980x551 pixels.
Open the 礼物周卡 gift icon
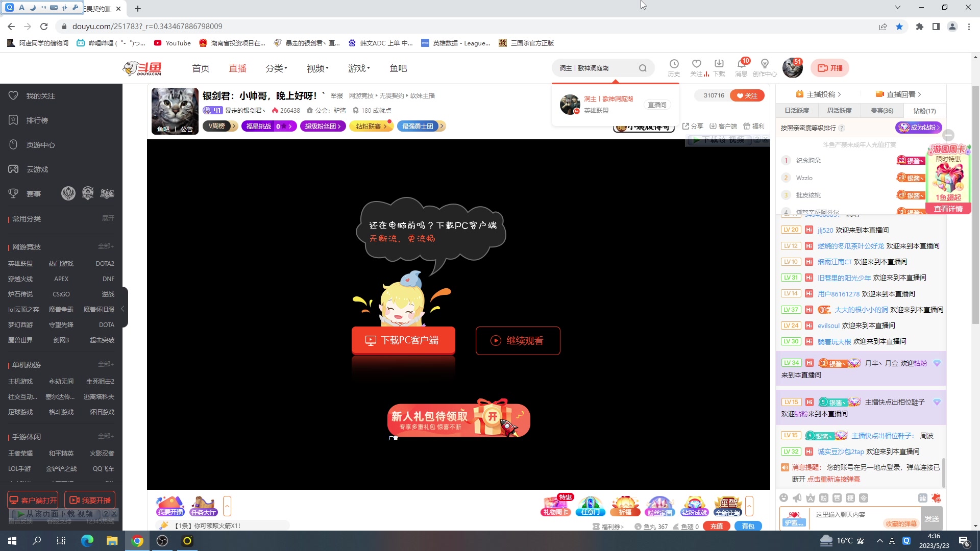point(556,505)
